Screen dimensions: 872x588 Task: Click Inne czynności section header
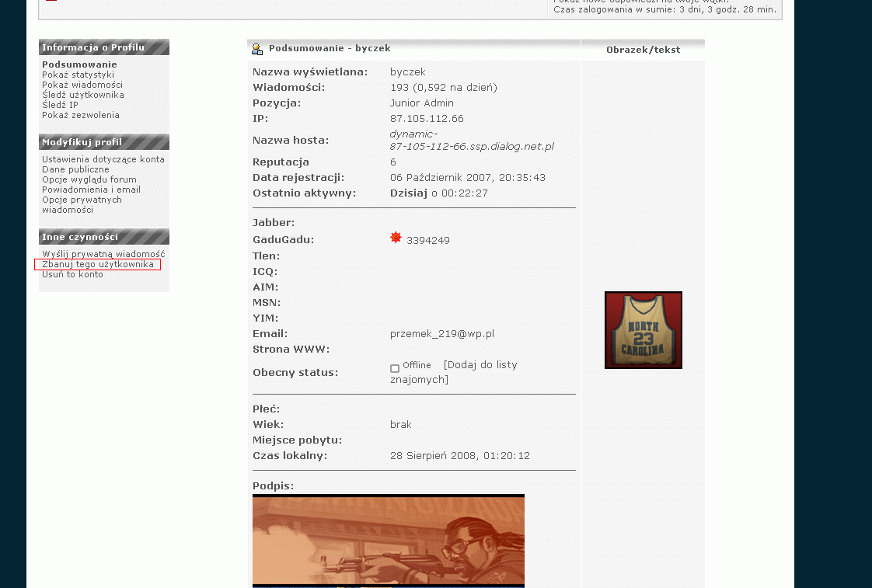click(104, 237)
